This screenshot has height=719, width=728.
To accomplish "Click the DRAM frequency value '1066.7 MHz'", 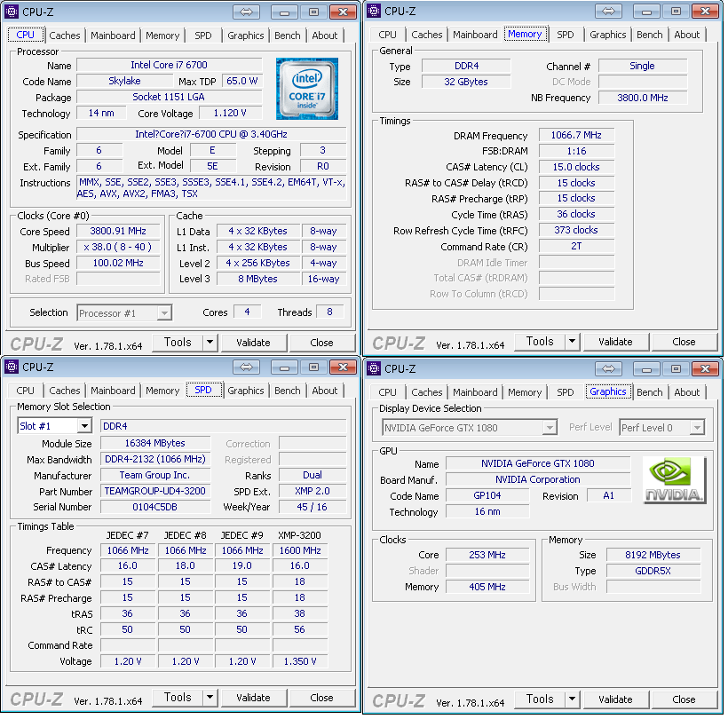I will pyautogui.click(x=576, y=135).
